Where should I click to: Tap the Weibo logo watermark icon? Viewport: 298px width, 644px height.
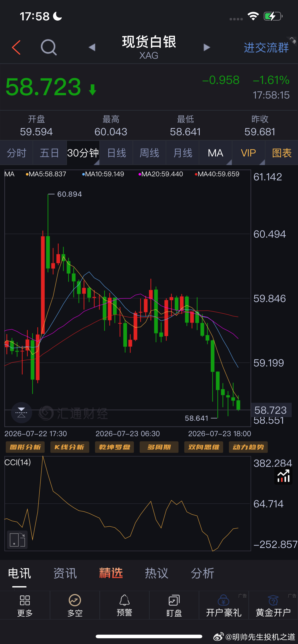click(218, 637)
